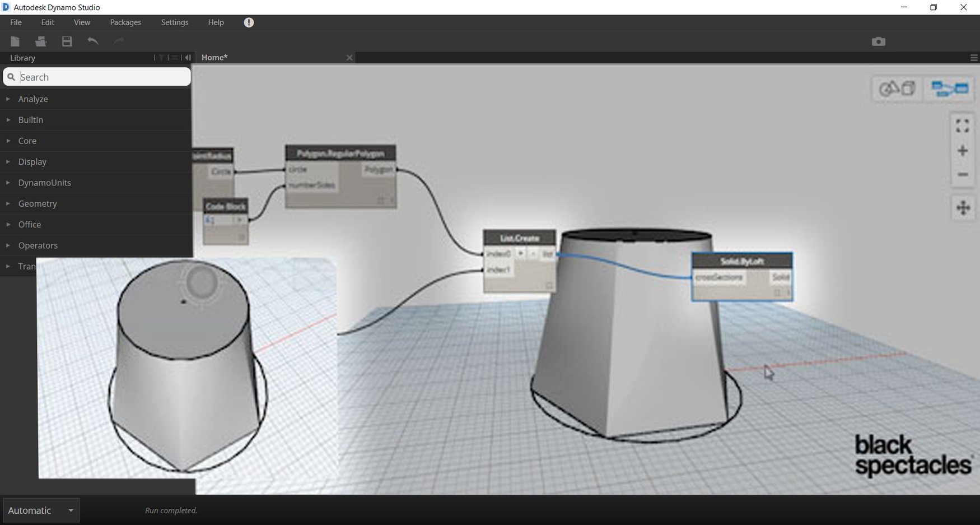Image resolution: width=980 pixels, height=525 pixels.
Task: Open the workspace options hamburger menu
Action: pos(973,57)
